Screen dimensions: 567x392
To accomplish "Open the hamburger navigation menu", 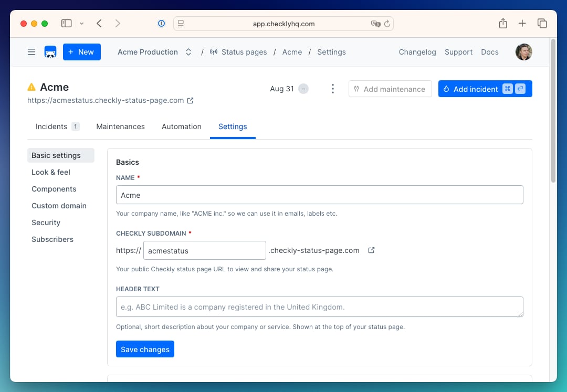I will coord(31,52).
